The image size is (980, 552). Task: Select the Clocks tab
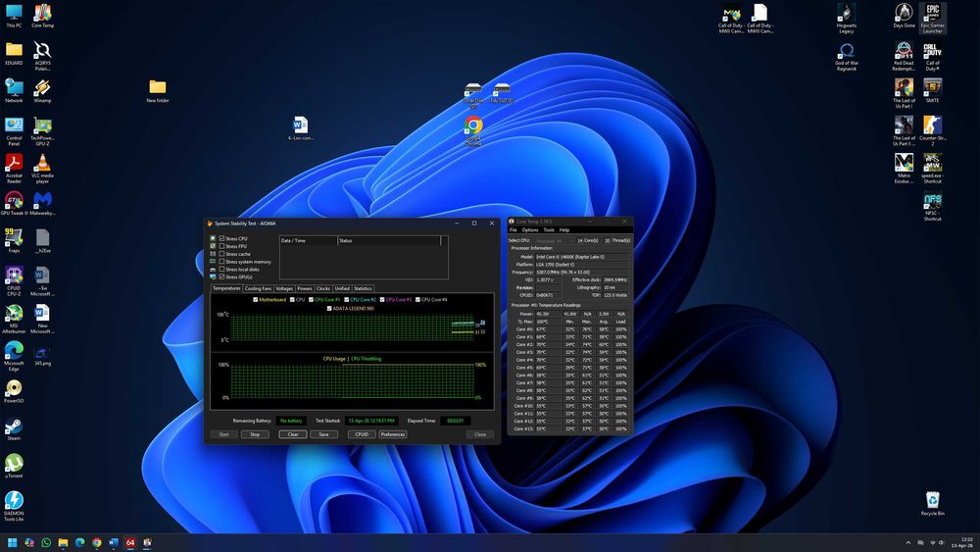[x=323, y=289]
